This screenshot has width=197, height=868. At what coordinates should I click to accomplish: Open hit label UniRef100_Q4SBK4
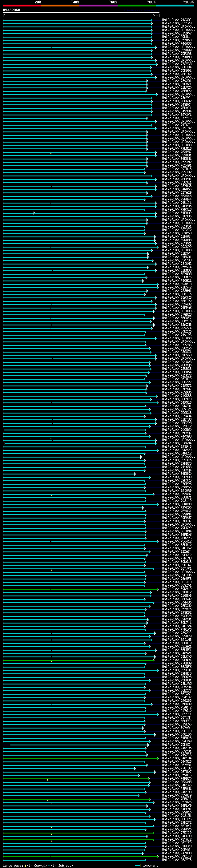pyautogui.click(x=177, y=104)
